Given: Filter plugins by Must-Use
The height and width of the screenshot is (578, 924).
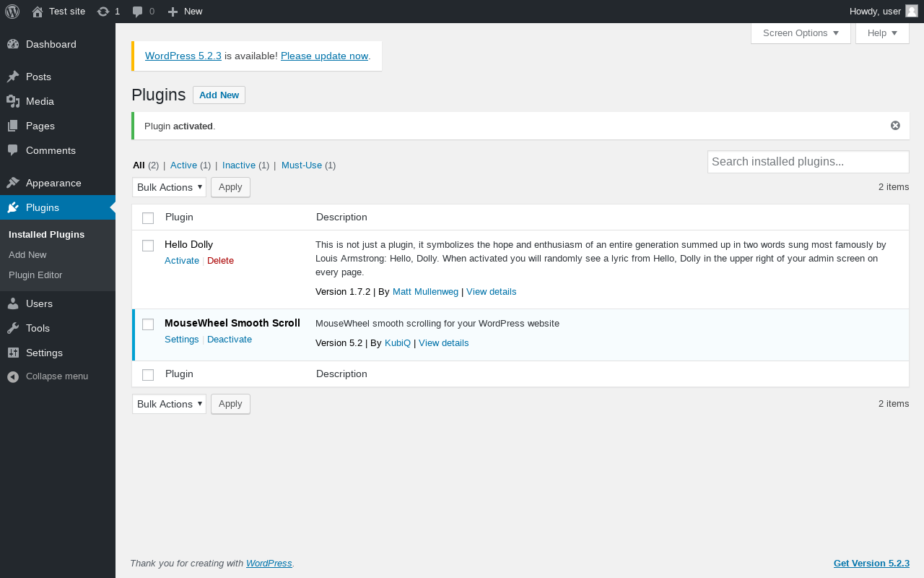Looking at the screenshot, I should click(302, 165).
